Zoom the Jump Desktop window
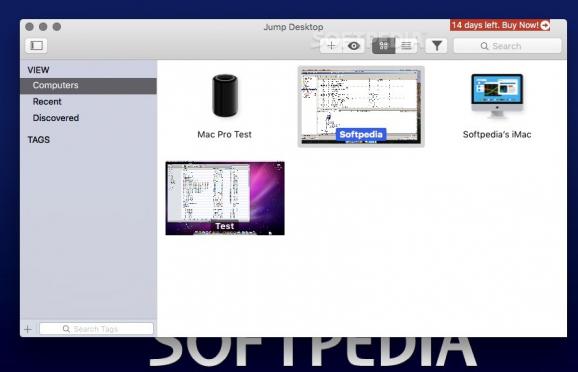 (57, 27)
